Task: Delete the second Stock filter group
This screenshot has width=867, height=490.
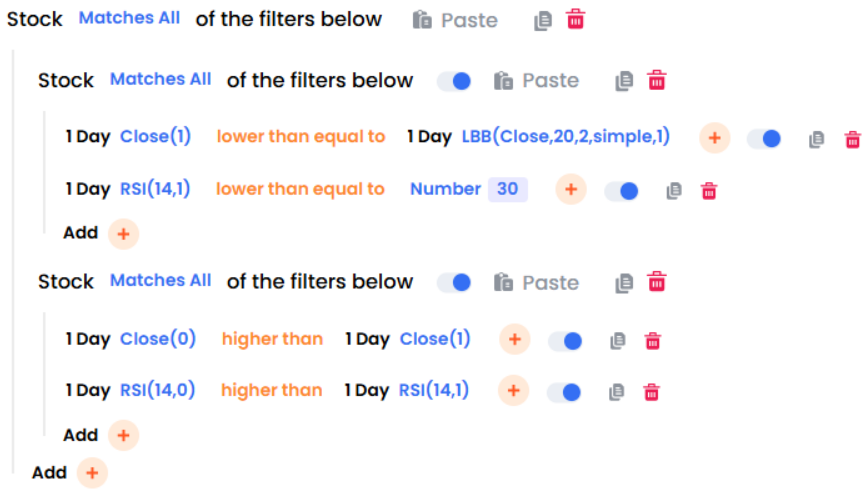Action: pos(657,282)
